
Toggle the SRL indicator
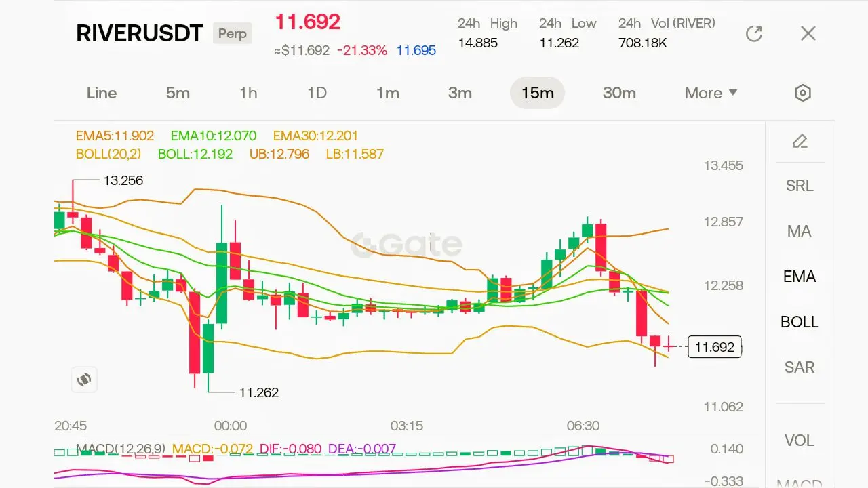pyautogui.click(x=800, y=186)
